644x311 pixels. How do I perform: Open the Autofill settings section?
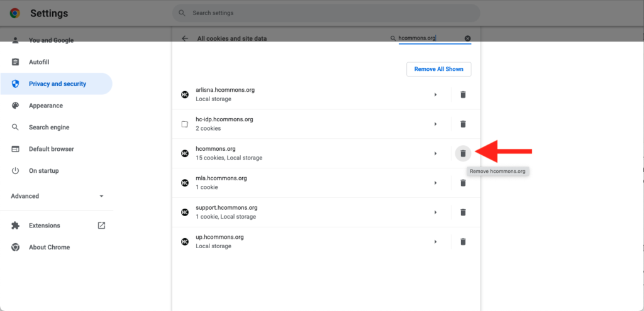click(x=39, y=62)
